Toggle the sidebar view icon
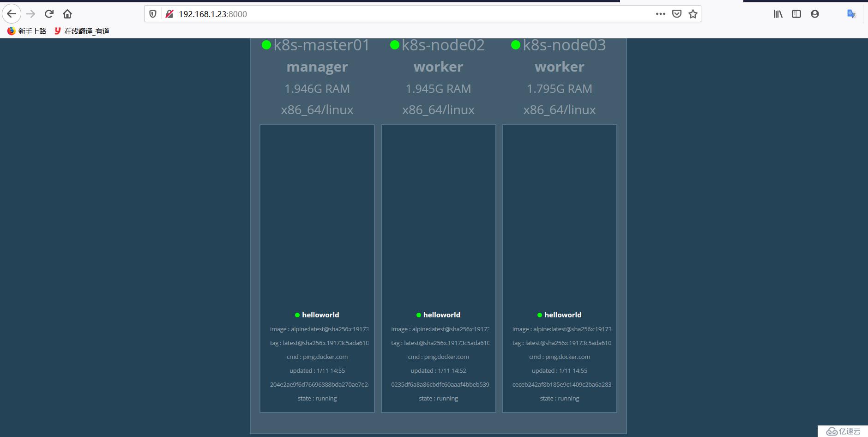Viewport: 868px width, 437px height. point(796,14)
